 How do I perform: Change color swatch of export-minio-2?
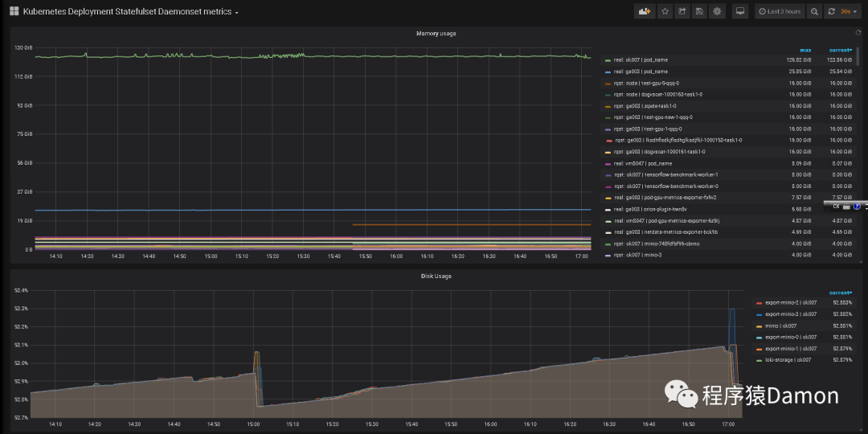(x=759, y=303)
